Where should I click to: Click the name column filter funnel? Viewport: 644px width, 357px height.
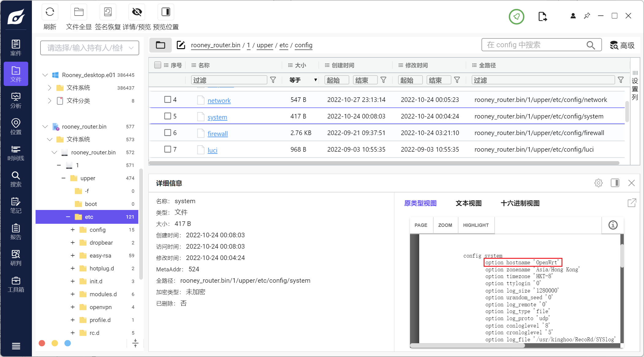tap(273, 80)
